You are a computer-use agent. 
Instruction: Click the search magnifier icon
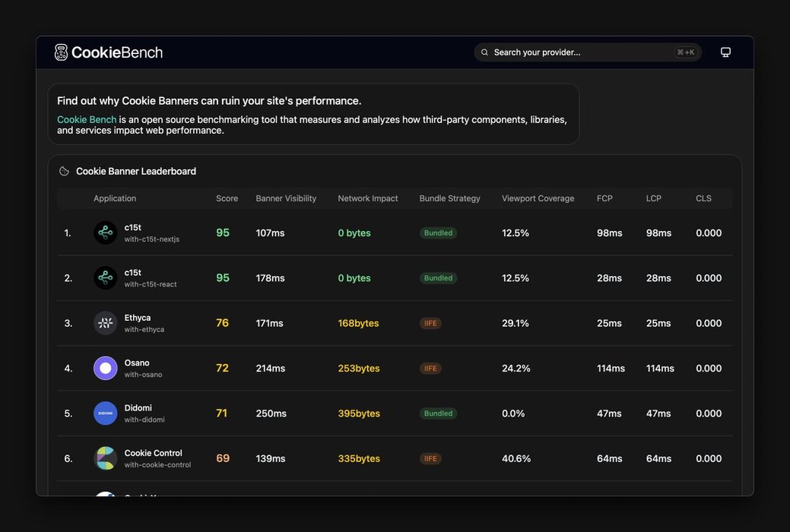pyautogui.click(x=484, y=52)
